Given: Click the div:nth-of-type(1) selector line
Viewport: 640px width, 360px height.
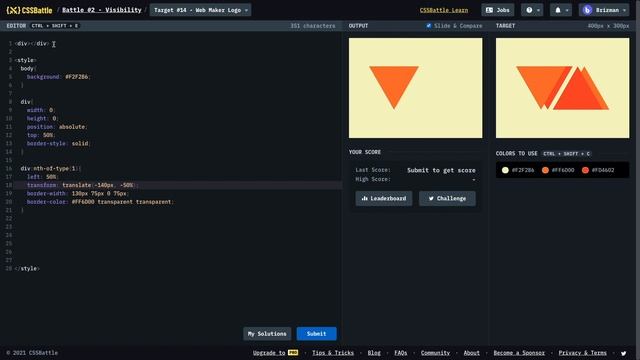Looking at the screenshot, I should coord(51,168).
